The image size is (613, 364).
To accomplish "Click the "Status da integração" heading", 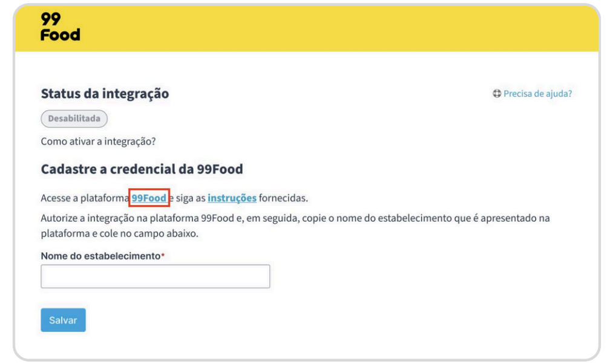I will tap(105, 94).
